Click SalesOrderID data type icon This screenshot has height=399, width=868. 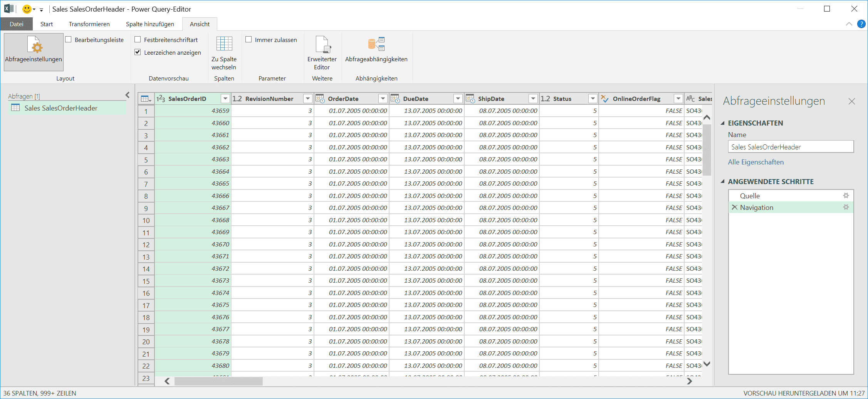(161, 99)
